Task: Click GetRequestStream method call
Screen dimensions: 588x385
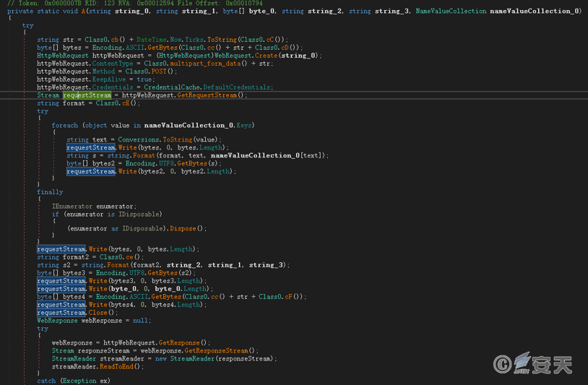Action: point(207,95)
